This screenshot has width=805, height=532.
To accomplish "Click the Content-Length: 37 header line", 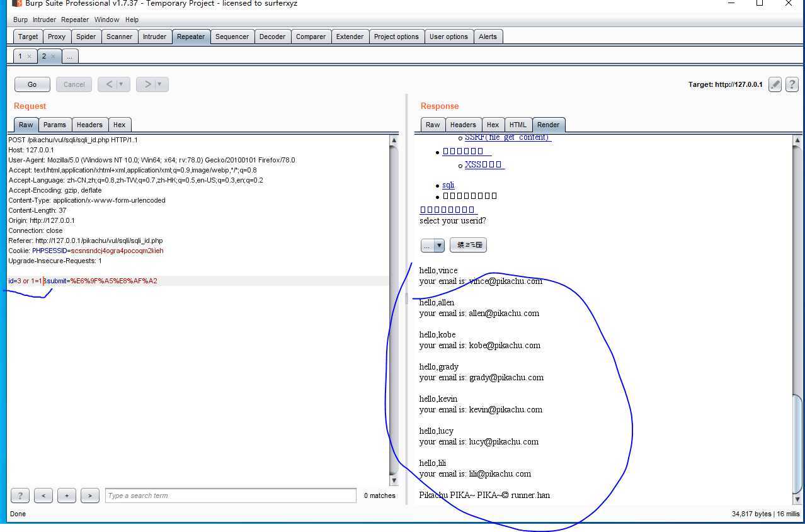I will pos(37,210).
